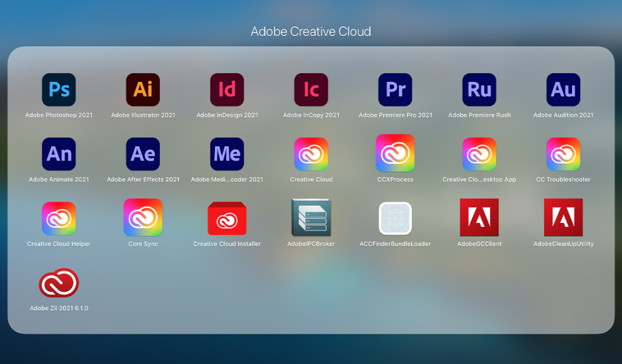
Task: Select the 'Adobe InDesign 2021' label text
Action: point(227,115)
